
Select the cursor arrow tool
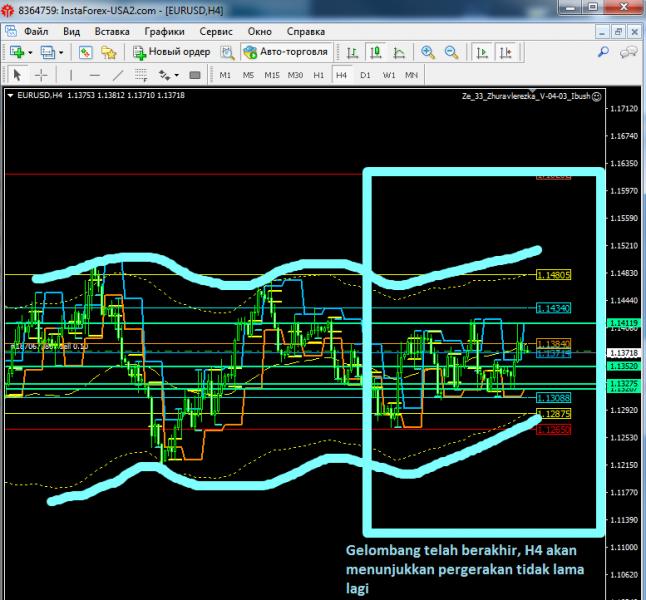17,75
